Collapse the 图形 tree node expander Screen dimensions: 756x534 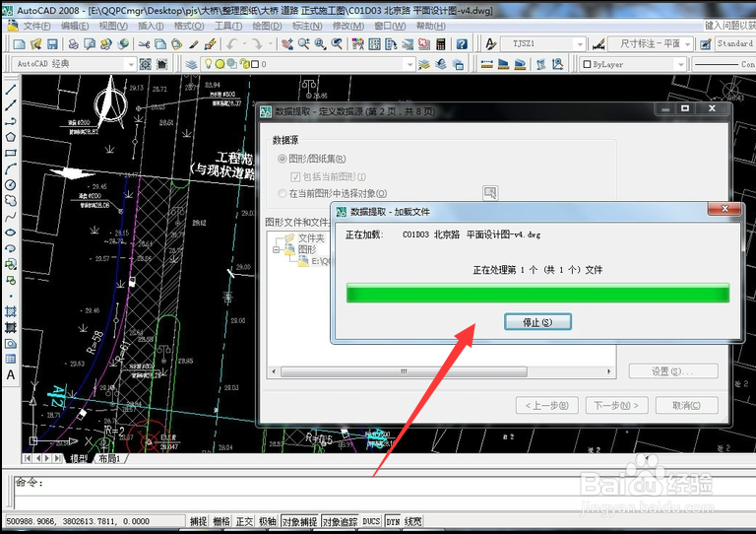pos(277,249)
